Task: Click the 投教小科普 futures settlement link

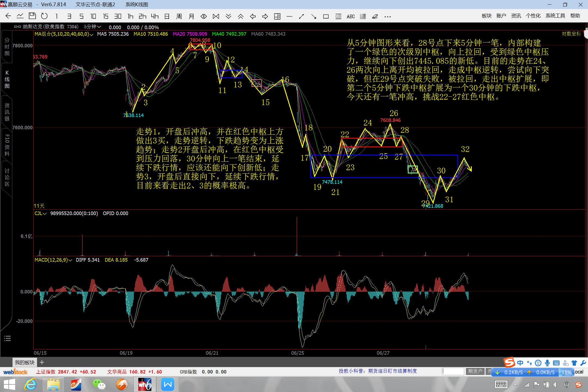Action: (378, 371)
